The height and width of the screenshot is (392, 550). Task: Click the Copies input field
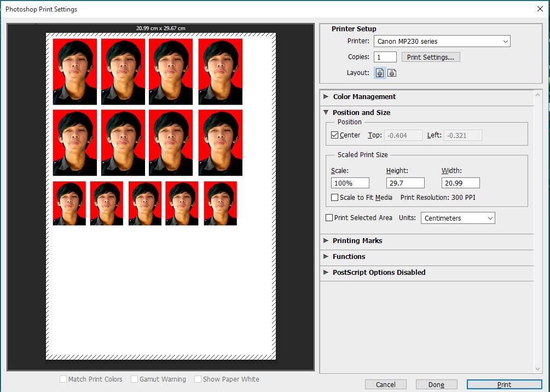tap(385, 57)
